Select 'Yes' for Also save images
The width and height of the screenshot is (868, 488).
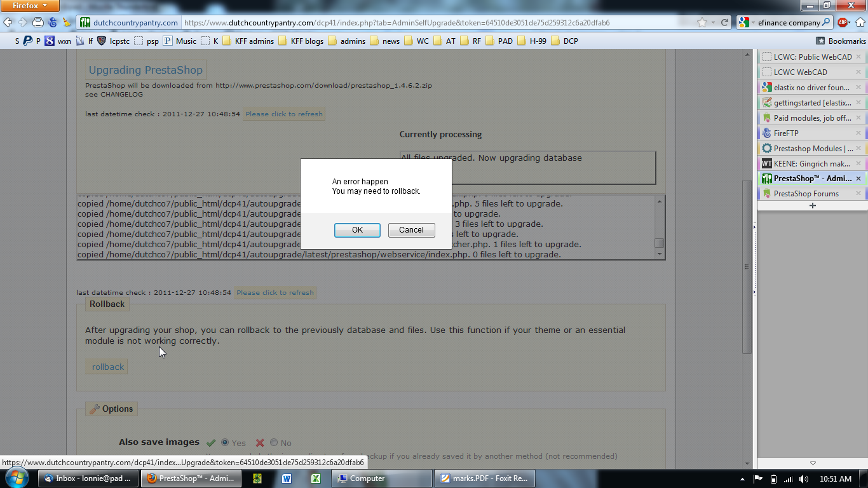pos(225,443)
